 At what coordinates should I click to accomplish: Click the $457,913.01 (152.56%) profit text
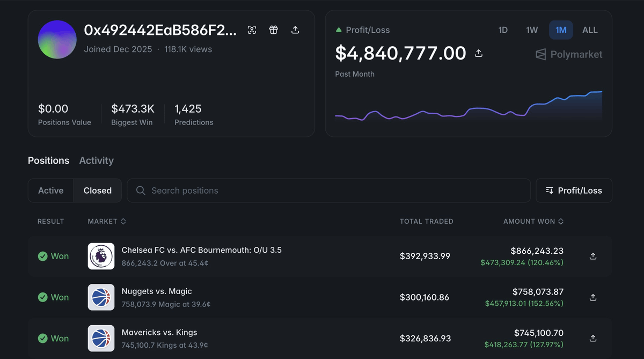tap(524, 304)
